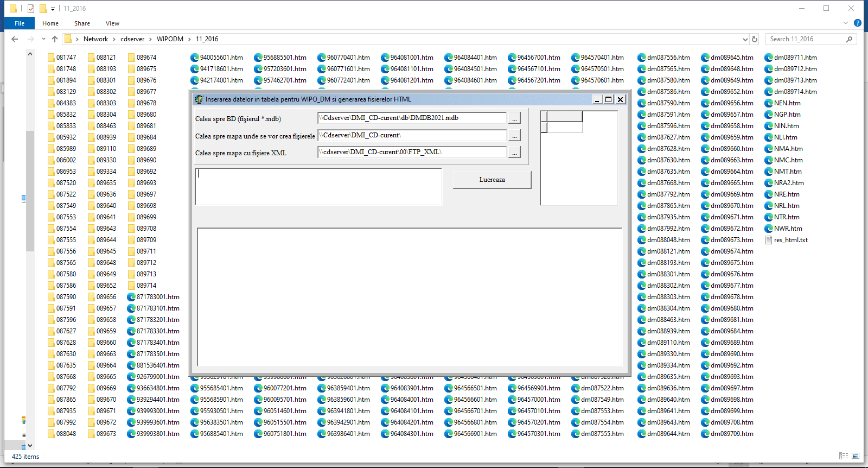Viewport: 868px width, 468px height.
Task: Select file 964570301.htm
Action: [x=534, y=434]
